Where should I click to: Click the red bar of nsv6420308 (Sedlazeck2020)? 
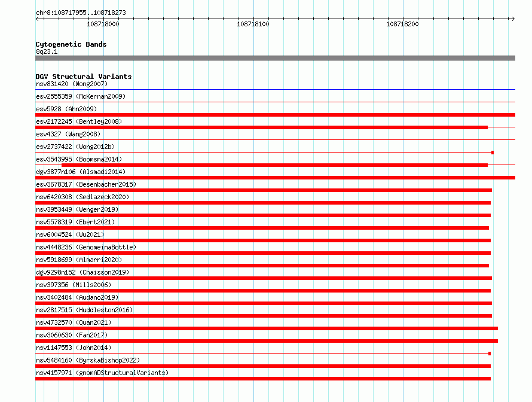(263, 203)
